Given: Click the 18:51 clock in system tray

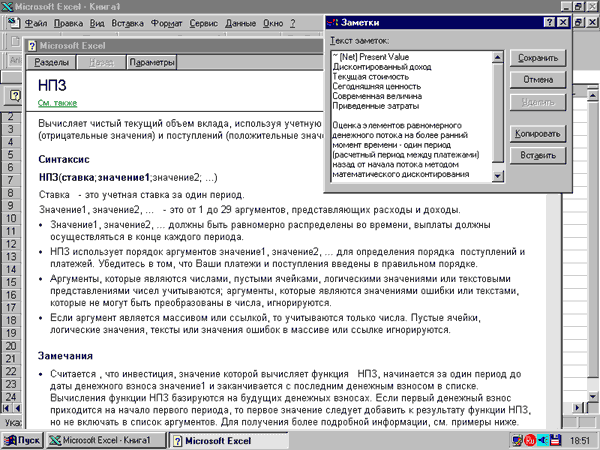Looking at the screenshot, I should click(x=580, y=441).
